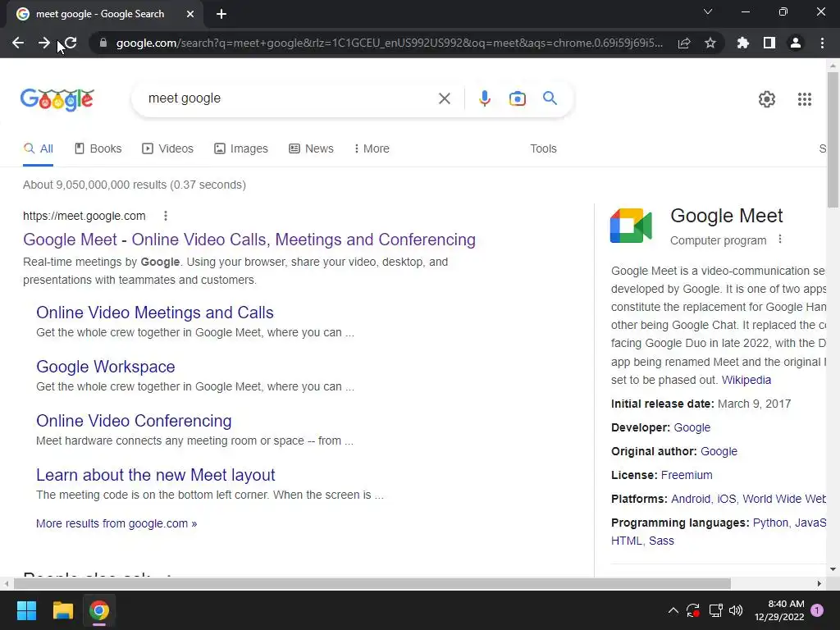Screen dimensions: 840x630
Task: Switch to Books results tab
Action: pos(98,149)
